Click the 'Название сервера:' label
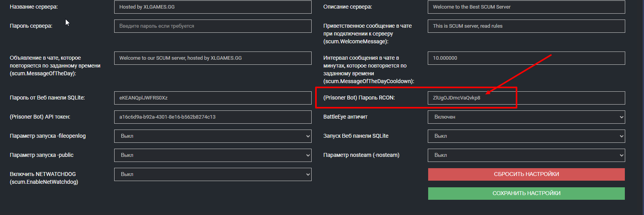The image size is (644, 215). coord(34,7)
